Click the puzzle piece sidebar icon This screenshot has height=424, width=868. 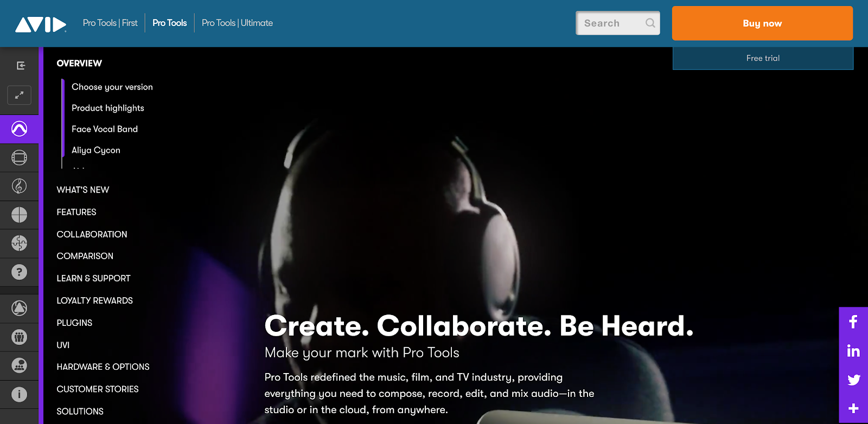click(19, 243)
